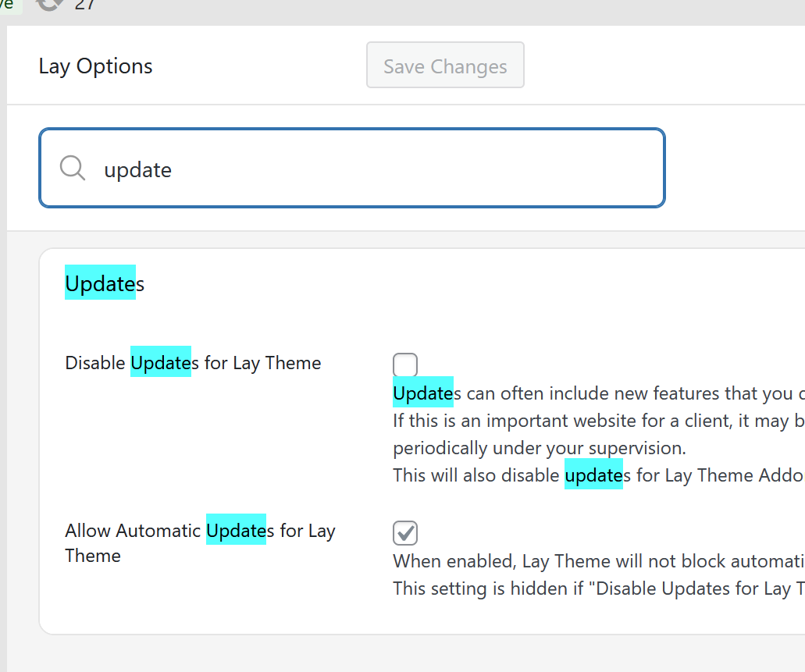The width and height of the screenshot is (805, 672).
Task: Click the highlighted "Updates" in Disable Updates label
Action: tap(160, 363)
